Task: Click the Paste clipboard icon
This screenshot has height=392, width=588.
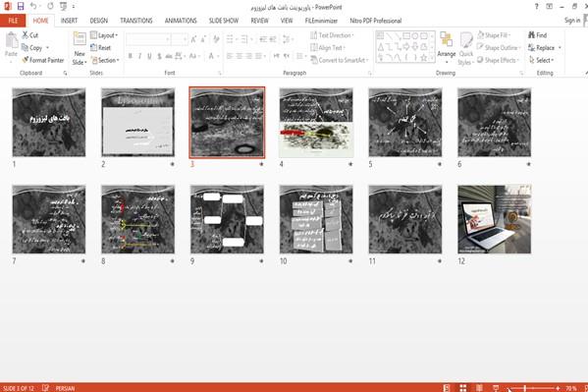Action: point(11,40)
